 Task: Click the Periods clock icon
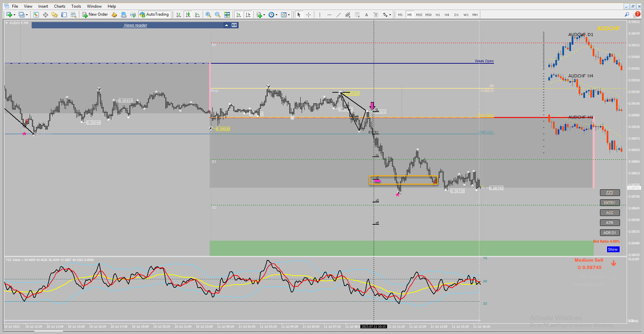(271, 15)
